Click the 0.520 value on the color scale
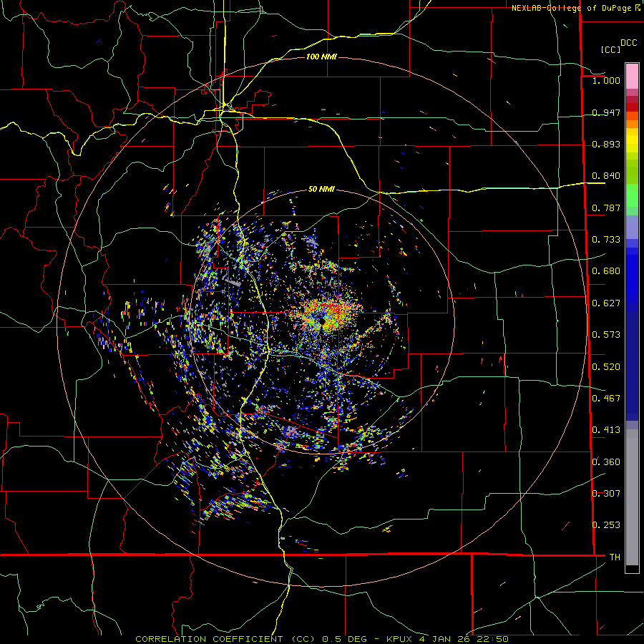This screenshot has height=644, width=644. 606,367
